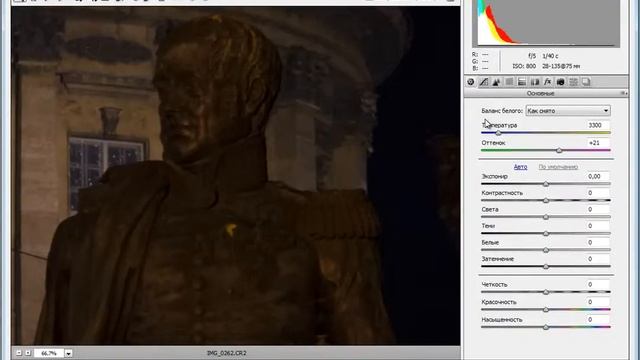Image resolution: width=640 pixels, height=360 pixels.
Task: Open the Presets panel icon
Action: pos(573,82)
